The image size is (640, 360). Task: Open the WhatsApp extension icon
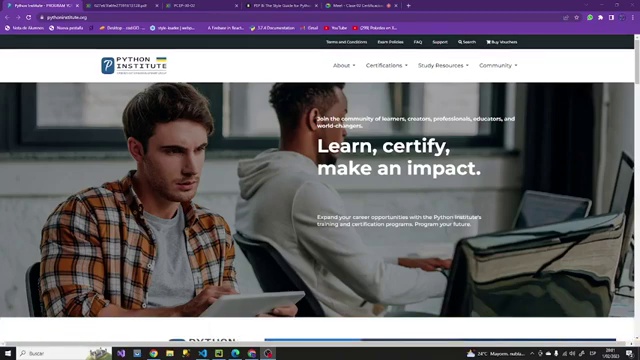click(590, 18)
